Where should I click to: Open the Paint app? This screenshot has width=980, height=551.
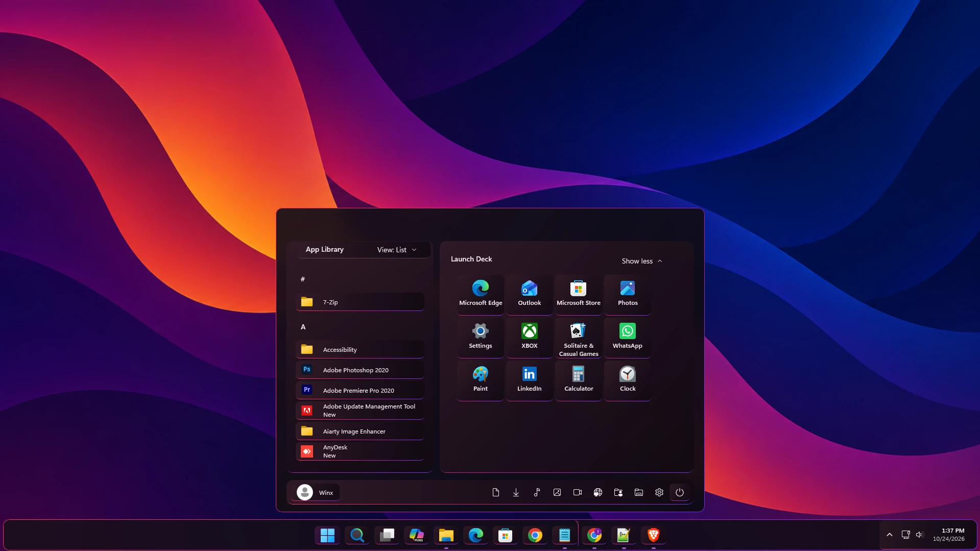pyautogui.click(x=481, y=380)
